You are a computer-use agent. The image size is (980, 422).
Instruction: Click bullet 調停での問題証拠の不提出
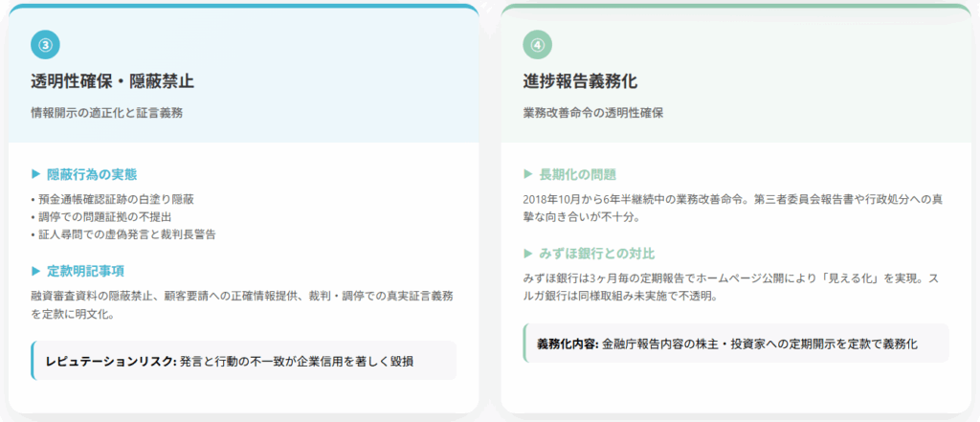(x=100, y=217)
